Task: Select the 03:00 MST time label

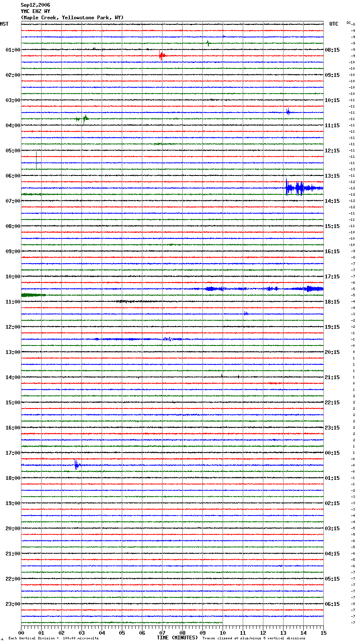Action: click(x=13, y=100)
